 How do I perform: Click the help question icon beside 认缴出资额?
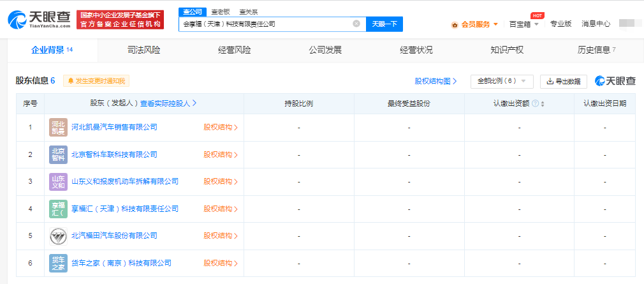pos(535,103)
